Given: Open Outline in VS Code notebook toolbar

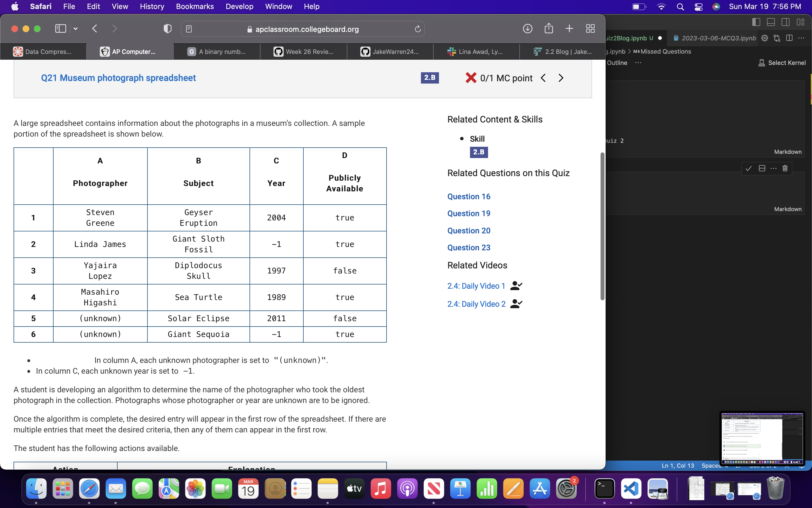Looking at the screenshot, I should pyautogui.click(x=617, y=63).
